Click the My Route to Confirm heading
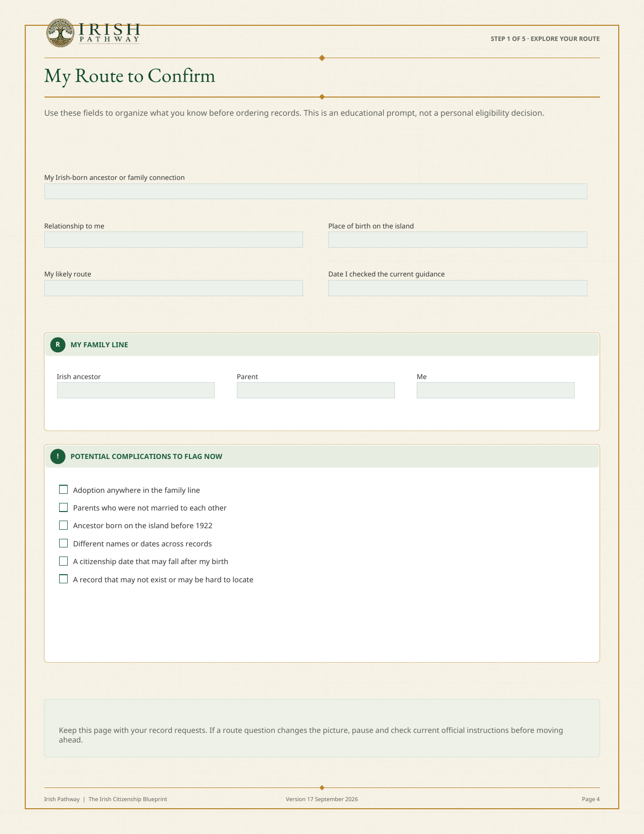The width and height of the screenshot is (644, 834). coord(130,76)
